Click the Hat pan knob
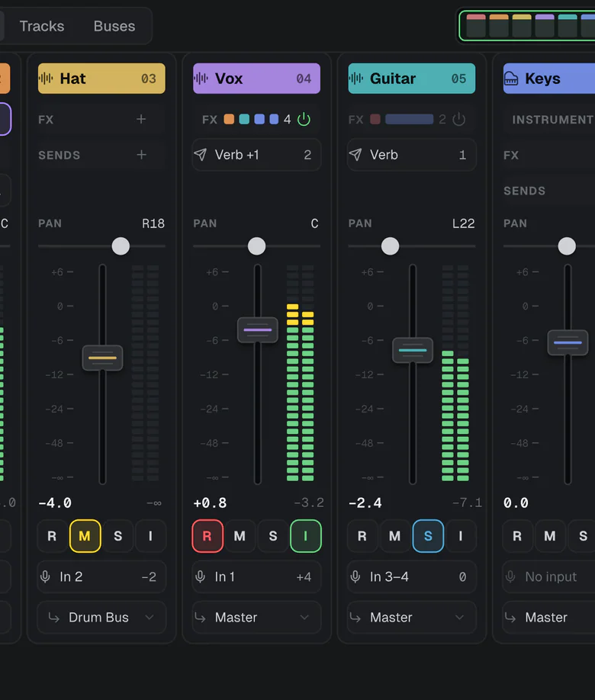 (x=121, y=246)
